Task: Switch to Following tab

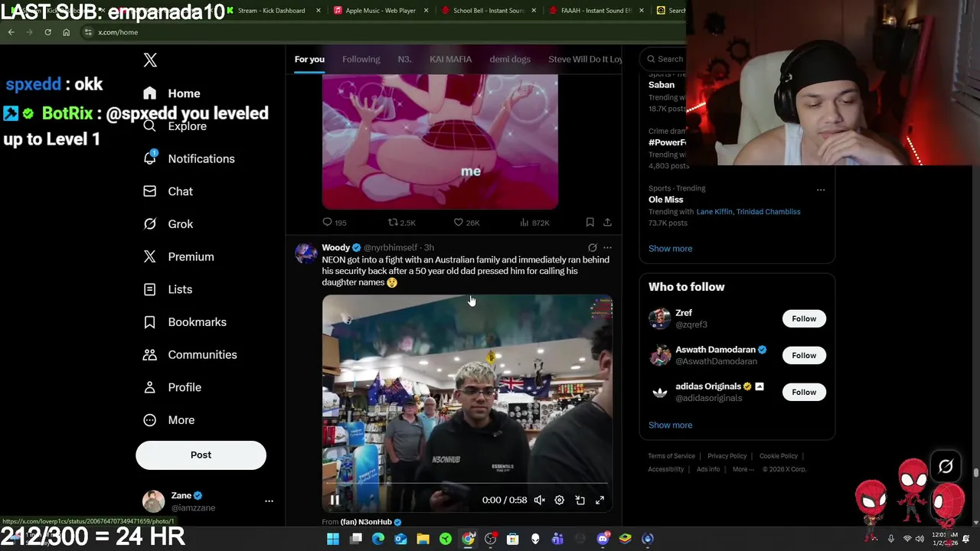Action: coord(361,59)
